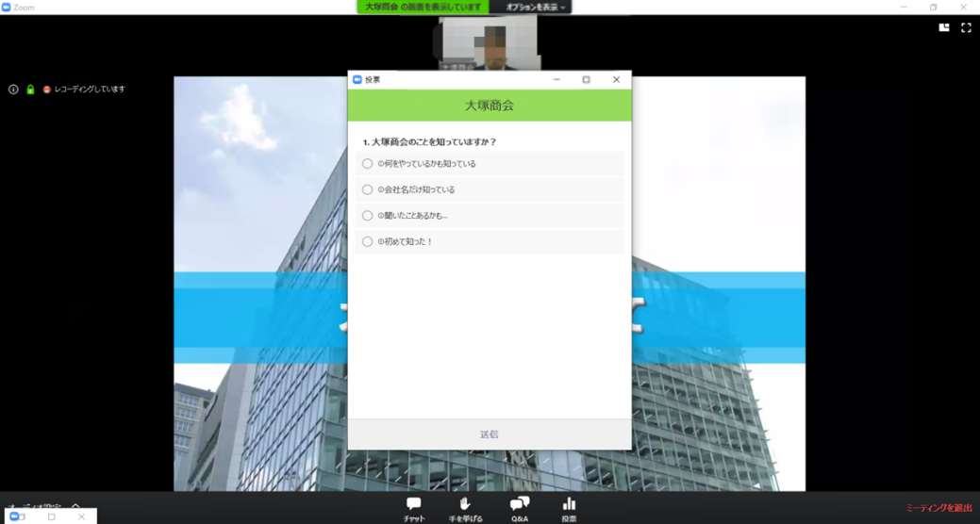The height and width of the screenshot is (524, 980).
Task: Open the Q&A panel
Action: (519, 507)
